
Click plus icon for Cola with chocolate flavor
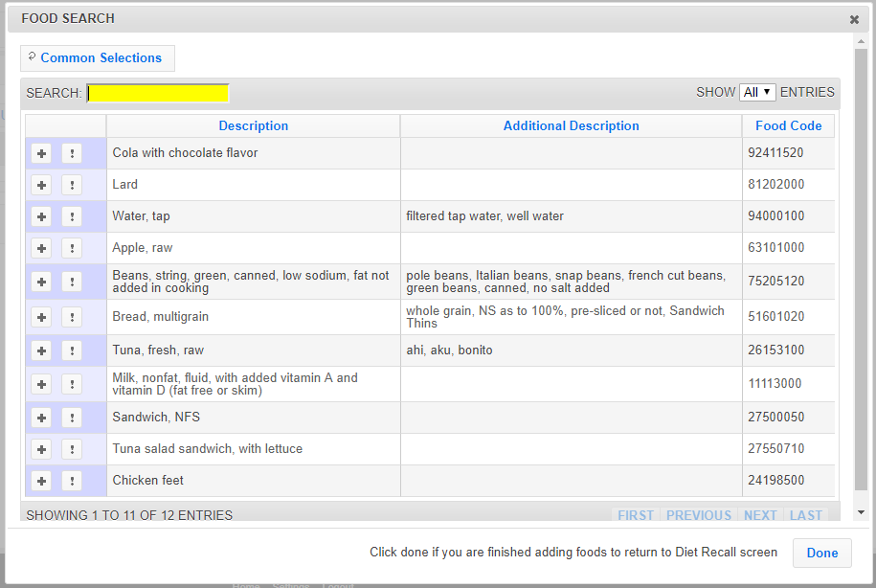41,153
